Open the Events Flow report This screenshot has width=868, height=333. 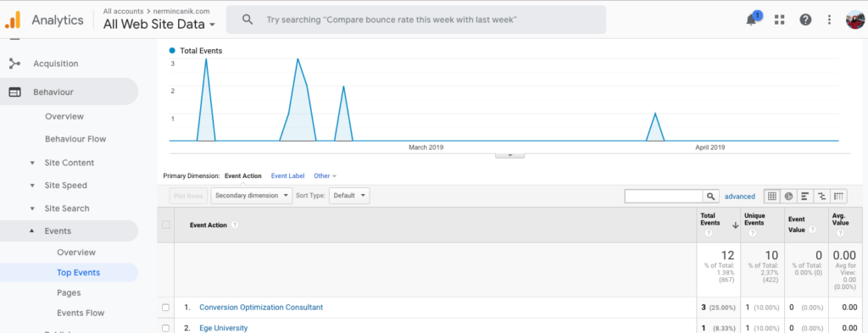[81, 313]
